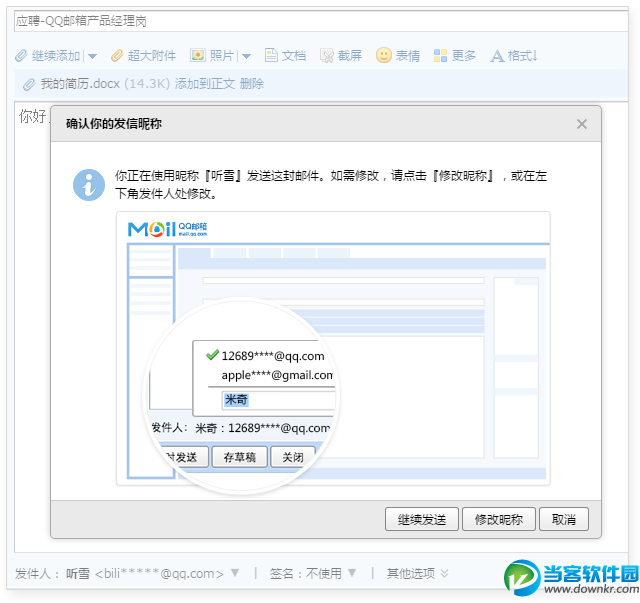Click the 继续添加 text link
This screenshot has width=640, height=603.
[x=56, y=56]
